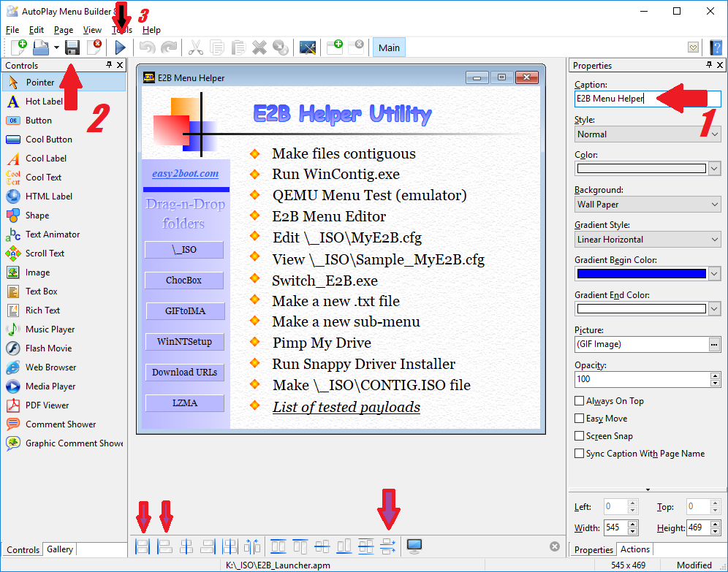Switch to the Actions tab
Image resolution: width=728 pixels, height=572 pixels.
coord(635,549)
